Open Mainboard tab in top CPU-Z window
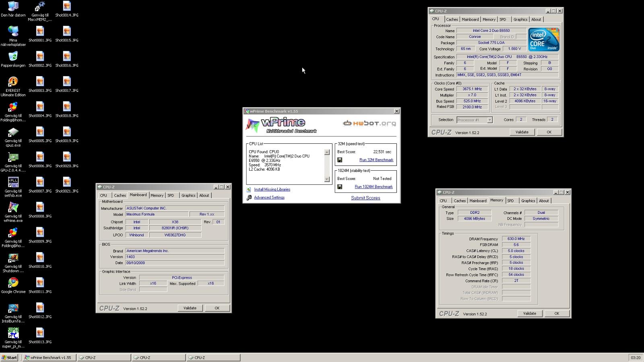The image size is (644, 362). click(x=470, y=19)
